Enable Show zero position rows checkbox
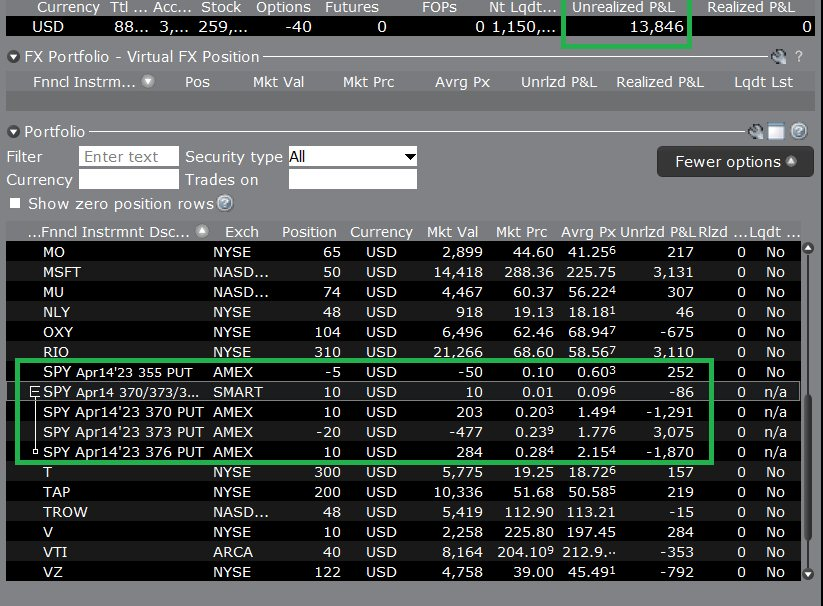 [15, 203]
